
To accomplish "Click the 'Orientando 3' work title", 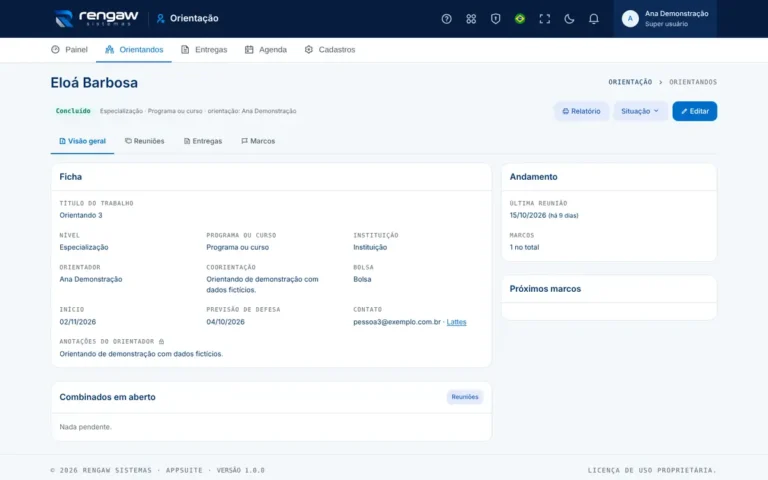I will pos(81,215).
